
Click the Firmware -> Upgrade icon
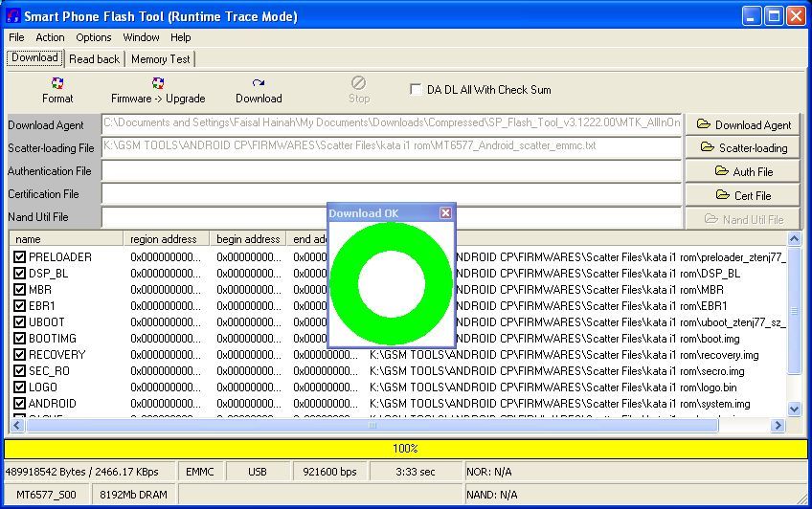pos(158,83)
